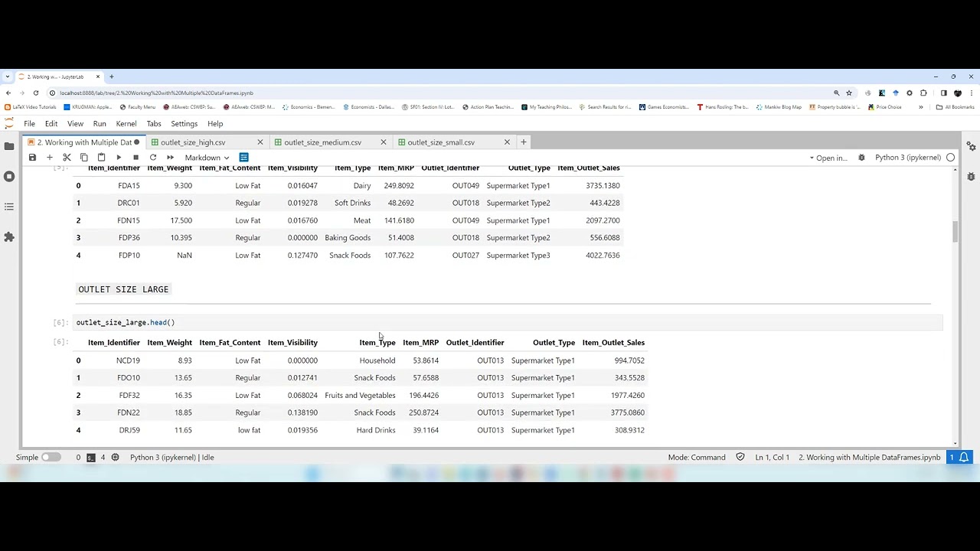This screenshot has height=551, width=980.
Task: Open the File menu
Action: (x=29, y=124)
